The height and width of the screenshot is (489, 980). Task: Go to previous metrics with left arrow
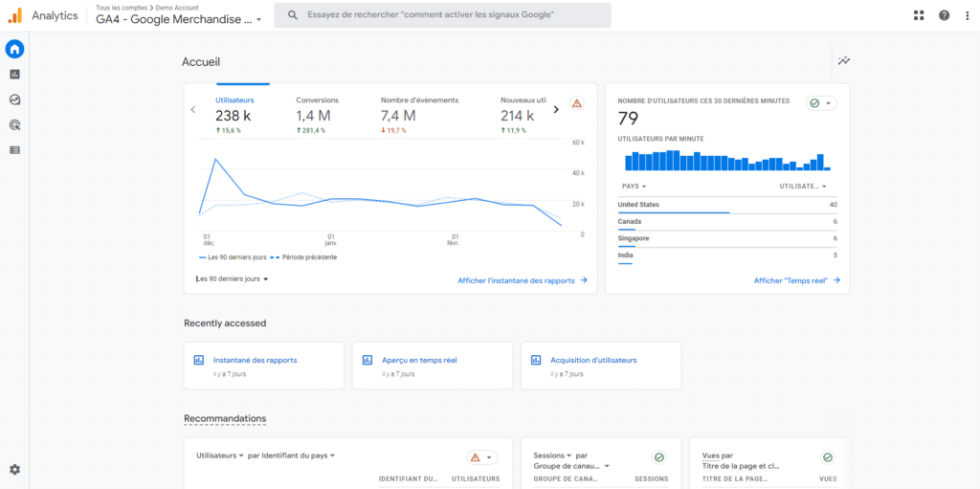(193, 109)
